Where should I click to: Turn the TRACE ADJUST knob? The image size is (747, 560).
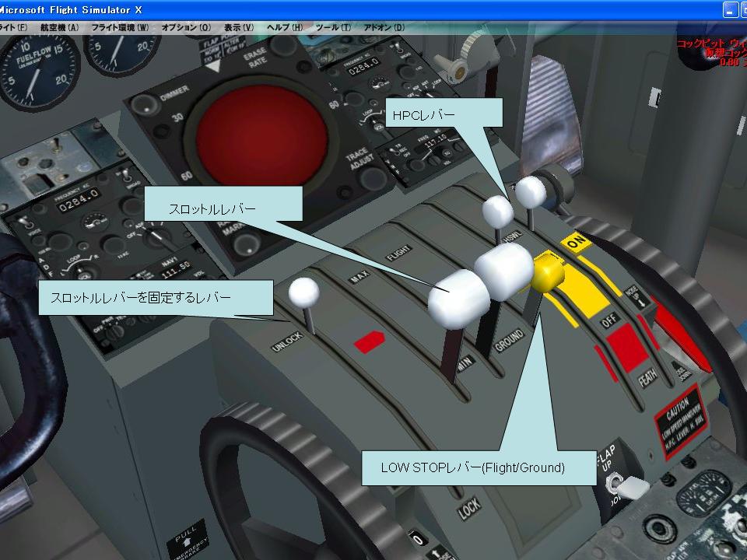click(374, 177)
